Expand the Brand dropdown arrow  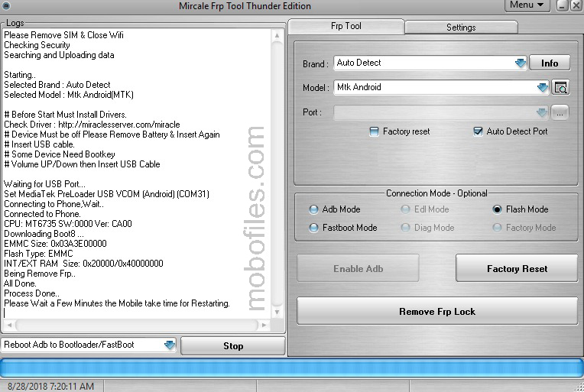coord(521,63)
